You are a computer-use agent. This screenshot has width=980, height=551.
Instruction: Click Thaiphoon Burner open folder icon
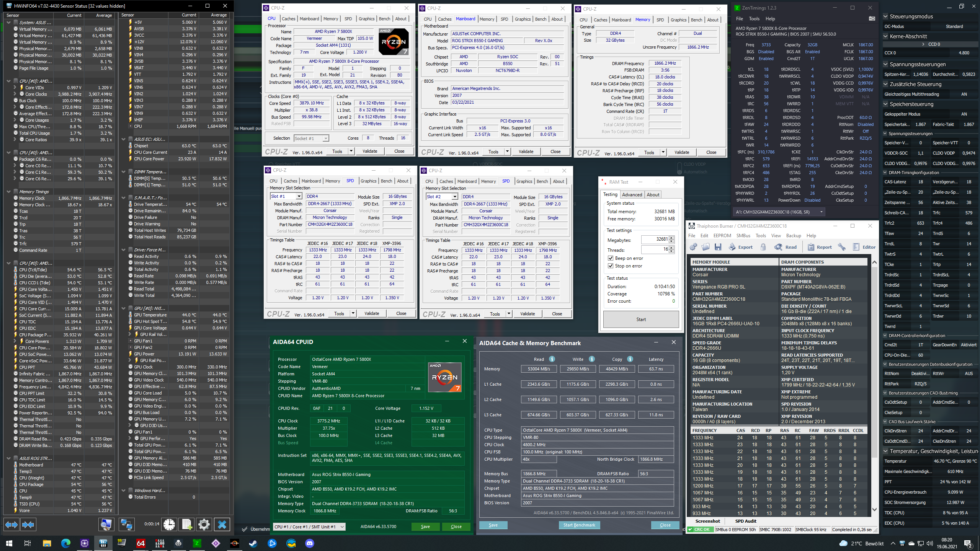[706, 247]
